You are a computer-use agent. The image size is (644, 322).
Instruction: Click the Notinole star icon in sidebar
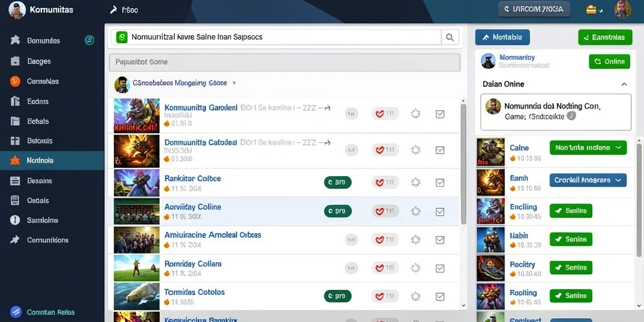[x=15, y=160]
